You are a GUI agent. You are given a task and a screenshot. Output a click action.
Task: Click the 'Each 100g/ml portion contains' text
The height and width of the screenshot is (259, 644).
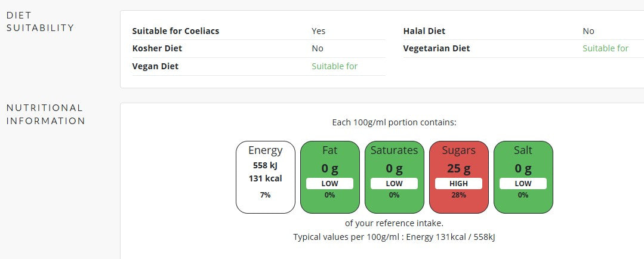(x=395, y=122)
